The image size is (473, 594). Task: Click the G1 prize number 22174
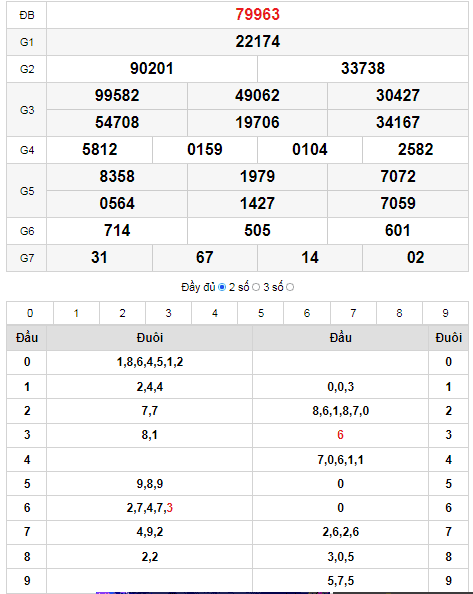[258, 42]
